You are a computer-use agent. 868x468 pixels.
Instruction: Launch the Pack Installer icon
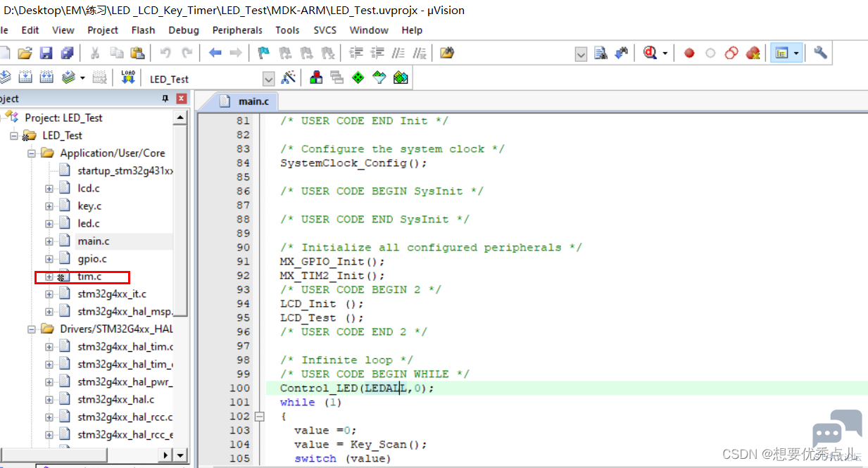[401, 77]
